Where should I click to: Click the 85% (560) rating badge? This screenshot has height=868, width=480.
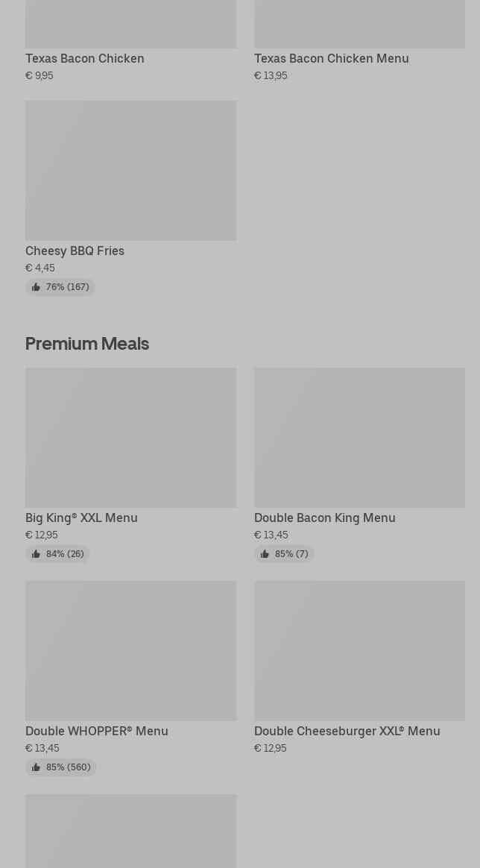61,767
